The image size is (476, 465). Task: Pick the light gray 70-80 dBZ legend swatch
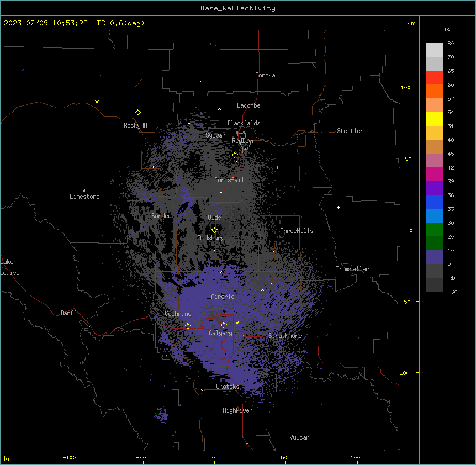(x=434, y=50)
